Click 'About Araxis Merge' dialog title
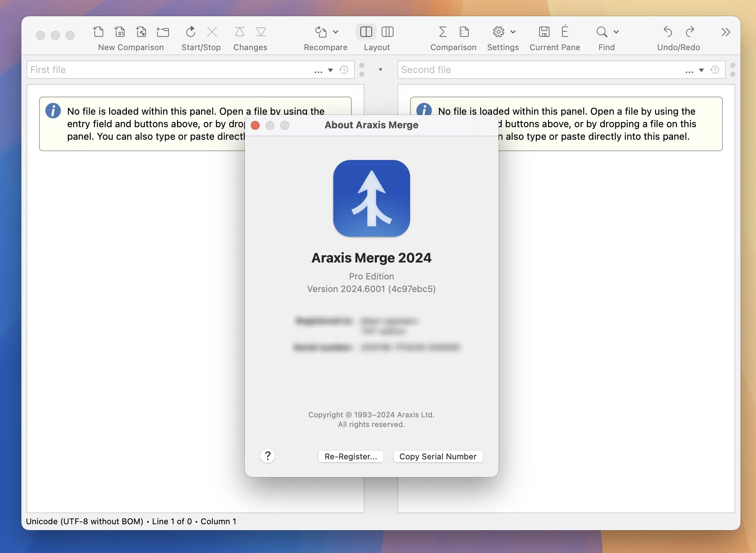Screen dimensions: 756x553 coord(372,125)
